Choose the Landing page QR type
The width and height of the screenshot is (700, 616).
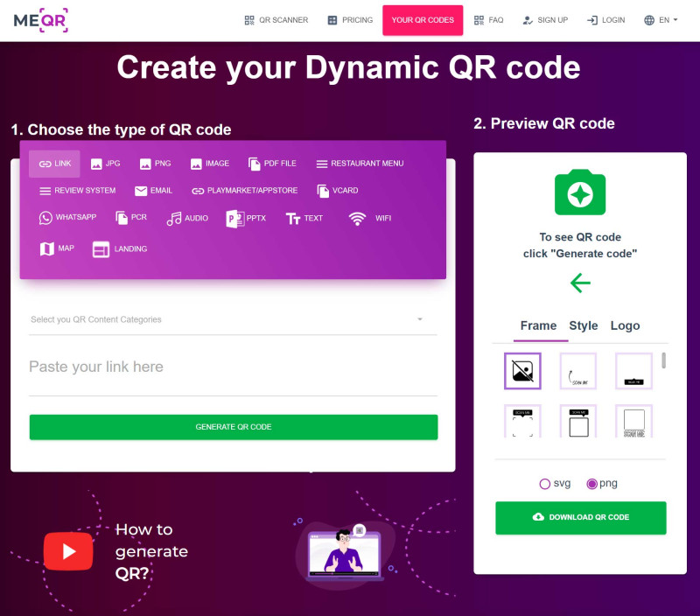click(x=119, y=248)
